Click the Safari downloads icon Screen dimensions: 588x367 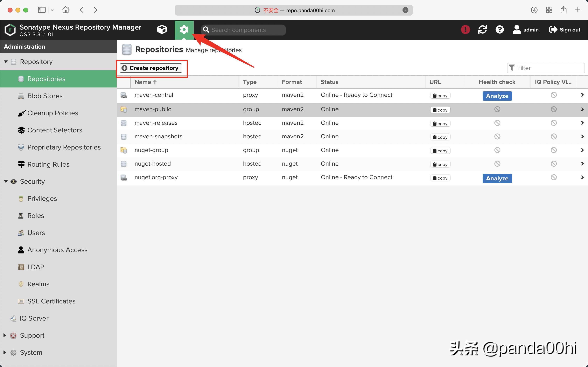coord(534,10)
